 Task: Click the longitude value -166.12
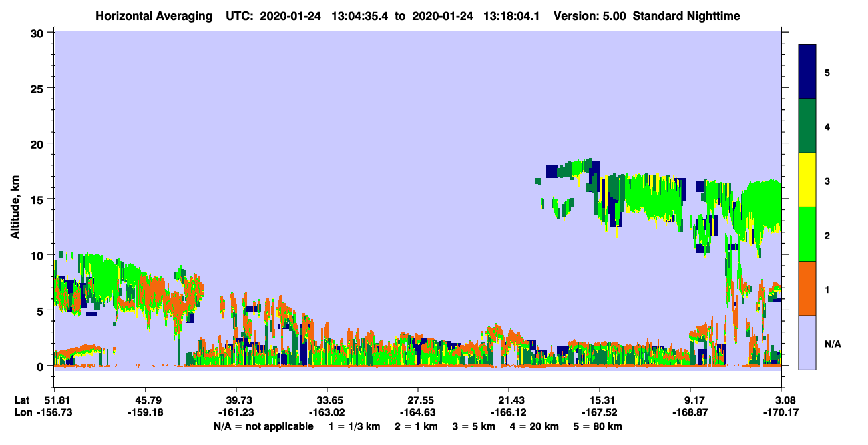coord(509,412)
